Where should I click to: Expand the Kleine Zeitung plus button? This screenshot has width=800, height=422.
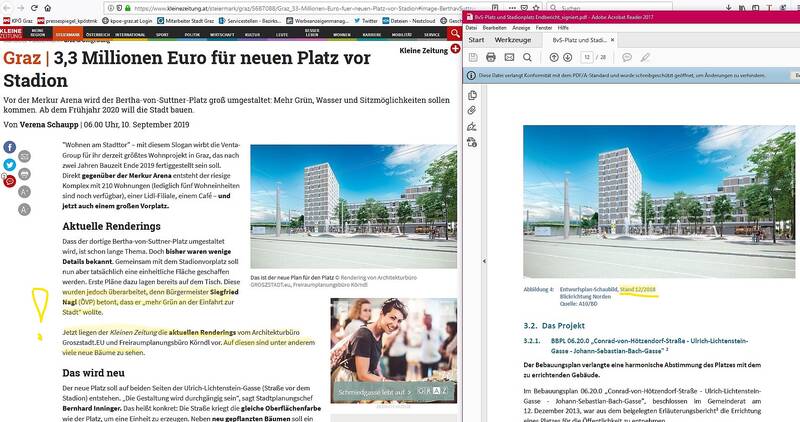click(x=455, y=48)
